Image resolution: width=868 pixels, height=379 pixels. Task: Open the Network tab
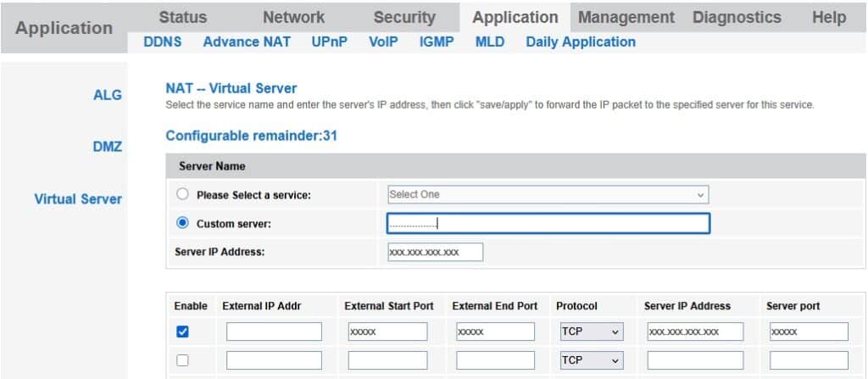pyautogui.click(x=293, y=17)
